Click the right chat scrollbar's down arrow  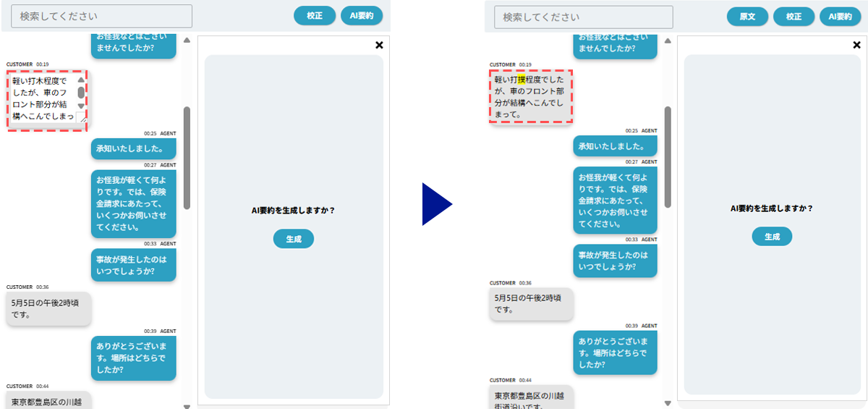click(668, 405)
